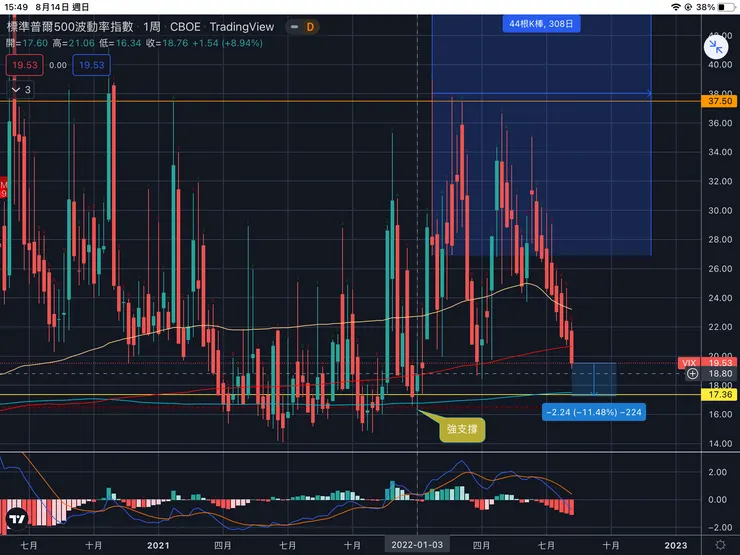This screenshot has height=555, width=740.
Task: Tap the 15:49 clock in status bar
Action: pyautogui.click(x=16, y=7)
